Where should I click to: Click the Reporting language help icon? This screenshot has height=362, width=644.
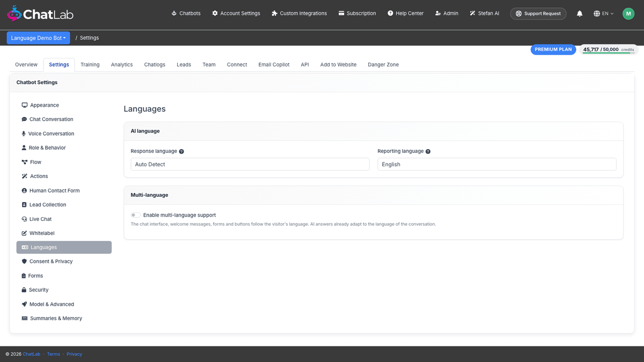428,152
